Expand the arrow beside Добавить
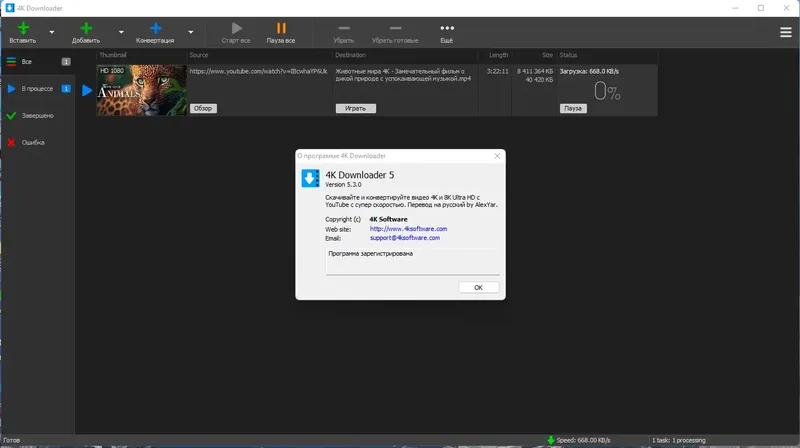 click(121, 32)
